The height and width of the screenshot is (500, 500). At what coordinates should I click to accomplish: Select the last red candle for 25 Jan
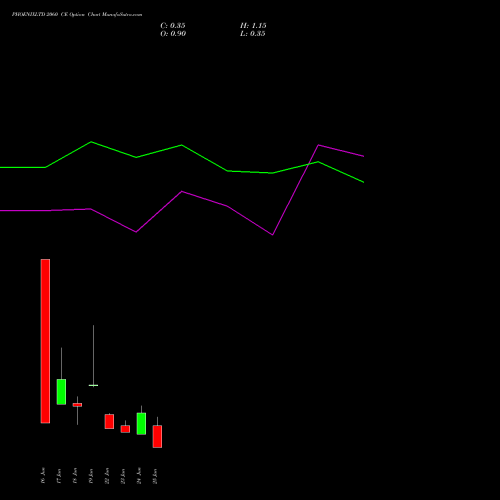pos(157,436)
